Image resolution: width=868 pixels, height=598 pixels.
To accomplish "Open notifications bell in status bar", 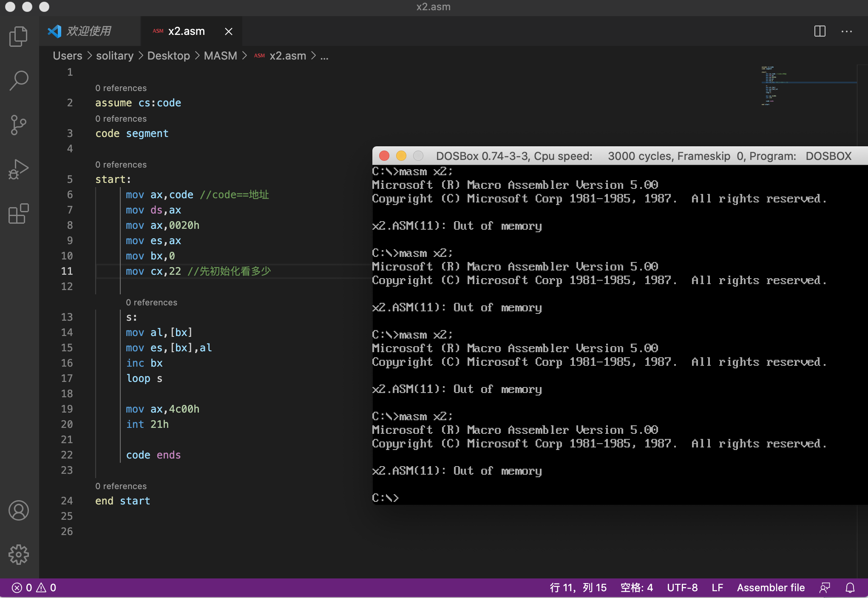I will (850, 588).
